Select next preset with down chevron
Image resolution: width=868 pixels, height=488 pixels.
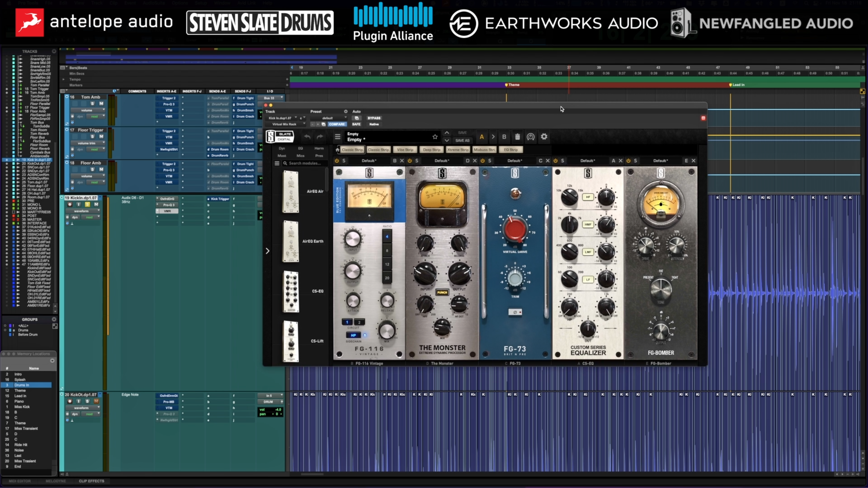[x=446, y=140]
